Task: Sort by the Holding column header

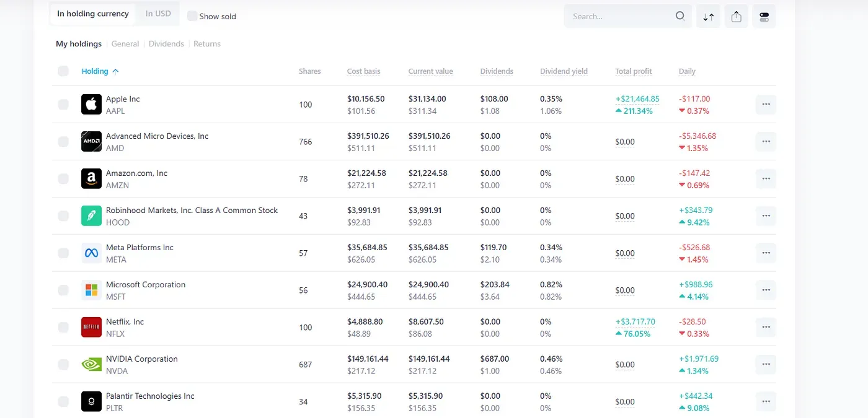Action: pyautogui.click(x=100, y=71)
